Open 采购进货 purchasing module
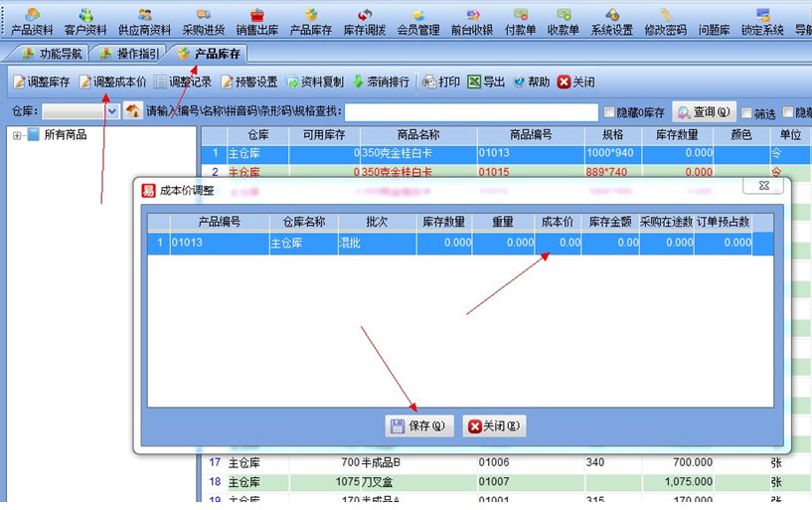The width and height of the screenshot is (812, 510). click(x=203, y=21)
